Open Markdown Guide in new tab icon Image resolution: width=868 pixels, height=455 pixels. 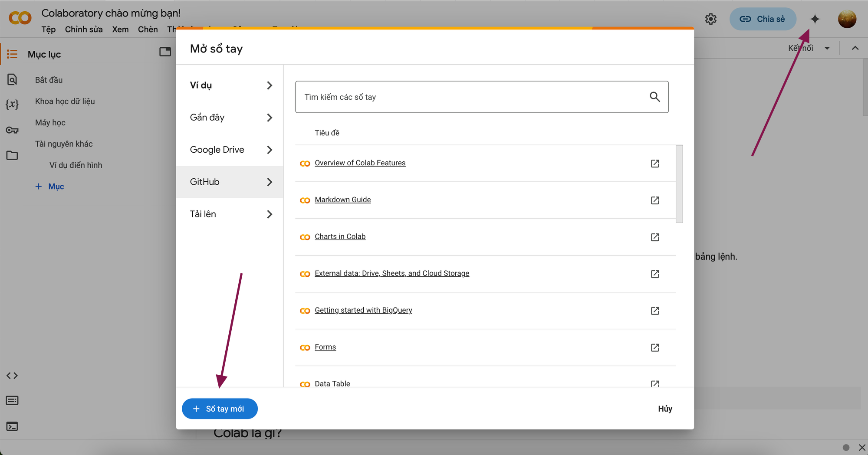point(655,200)
